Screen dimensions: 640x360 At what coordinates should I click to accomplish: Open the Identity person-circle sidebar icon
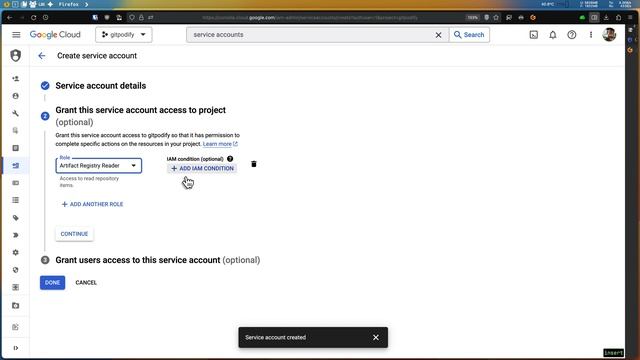tap(16, 96)
